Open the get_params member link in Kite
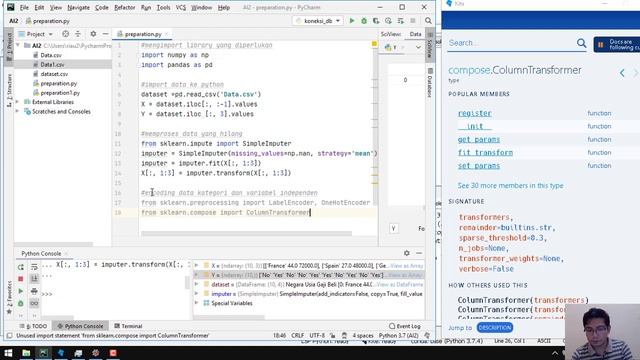Viewport: 640px width, 360px height. pyautogui.click(x=479, y=140)
